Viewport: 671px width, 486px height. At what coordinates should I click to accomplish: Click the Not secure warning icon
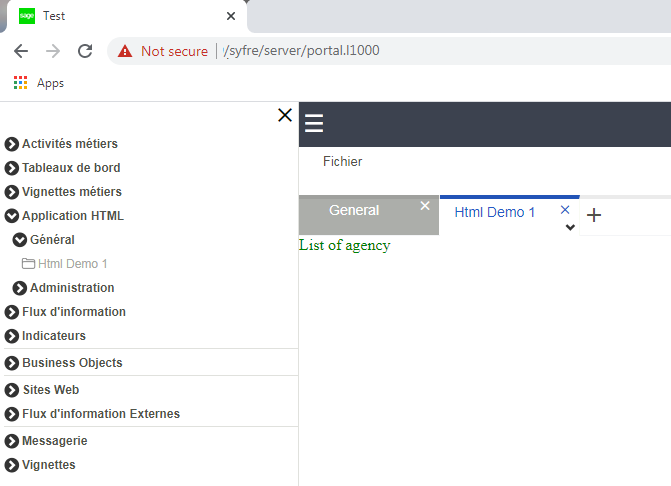125,51
